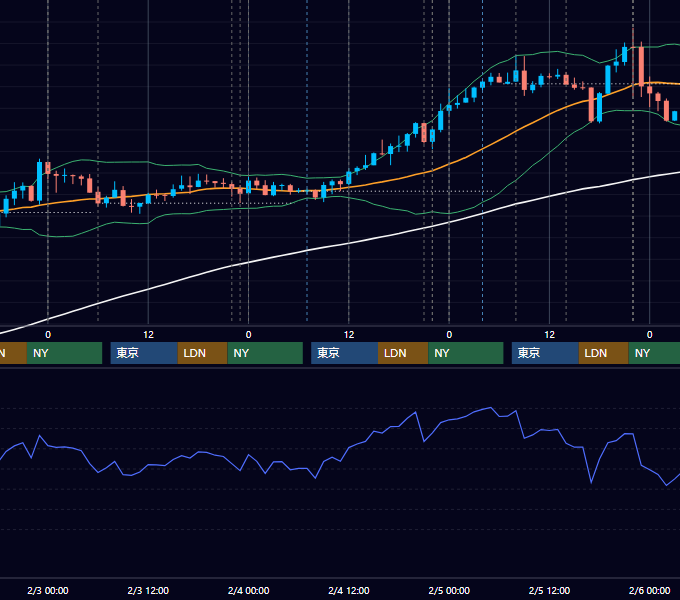Click the NY session block containing 2/3 00:00
This screenshot has height=600, width=680.
click(x=64, y=353)
